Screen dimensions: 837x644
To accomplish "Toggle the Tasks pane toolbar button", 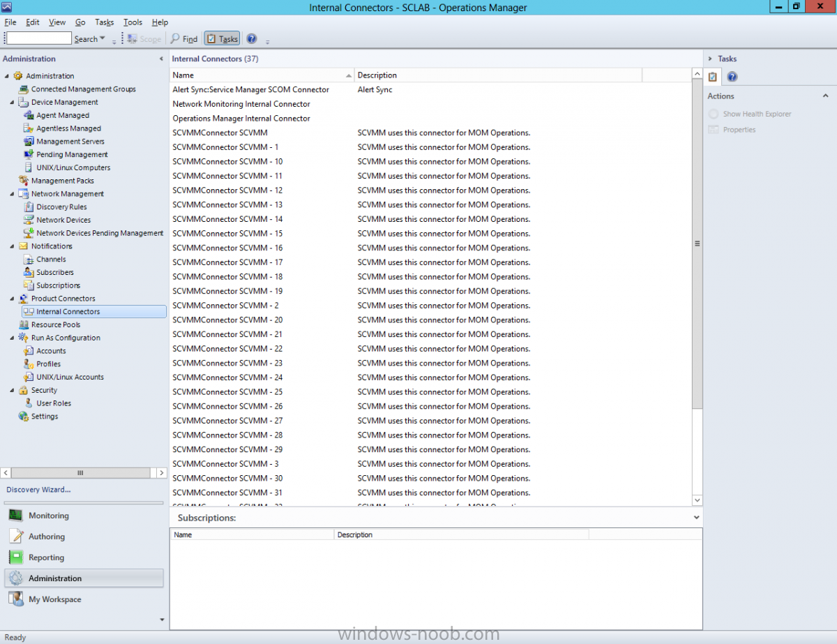I will (222, 39).
